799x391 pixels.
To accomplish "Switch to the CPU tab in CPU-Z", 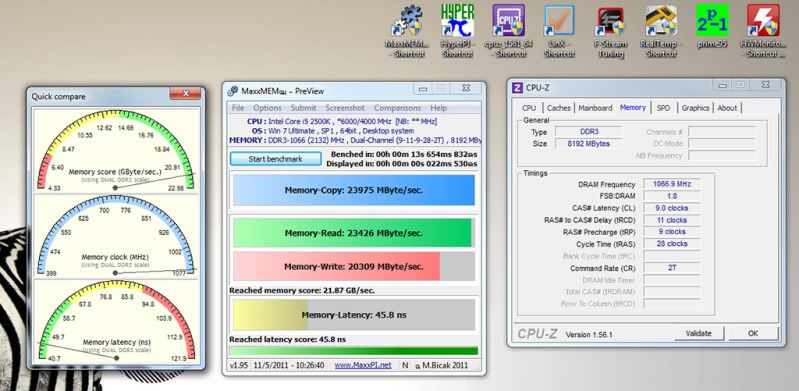I will [529, 108].
